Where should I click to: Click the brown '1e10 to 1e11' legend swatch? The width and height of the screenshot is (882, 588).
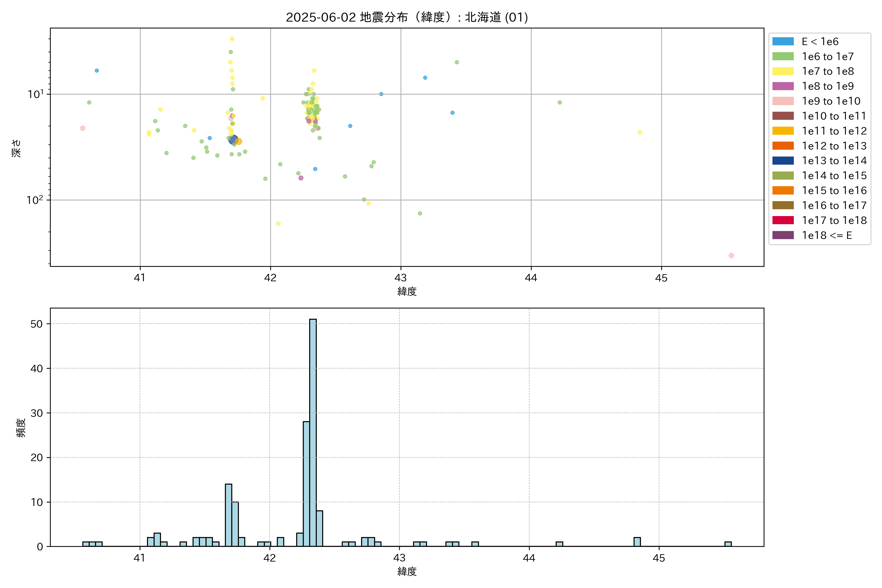click(x=783, y=116)
